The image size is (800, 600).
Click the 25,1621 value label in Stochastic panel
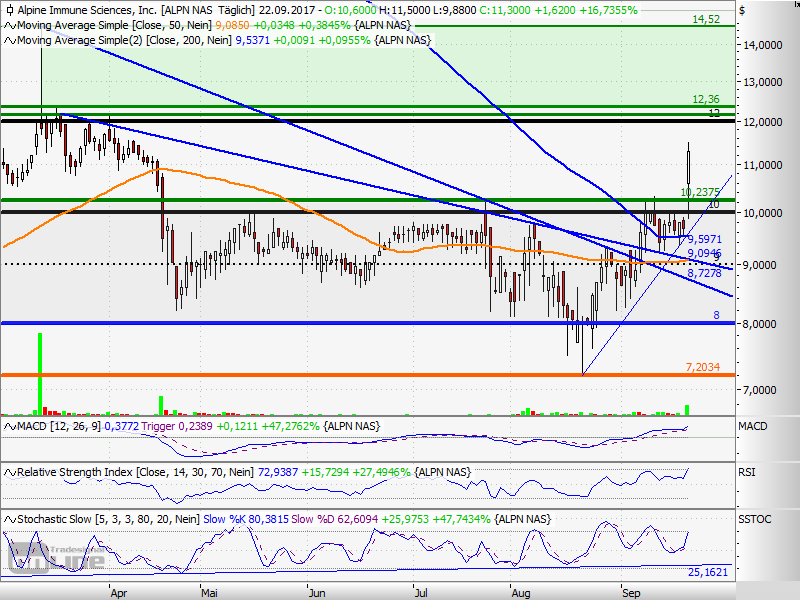tap(709, 571)
